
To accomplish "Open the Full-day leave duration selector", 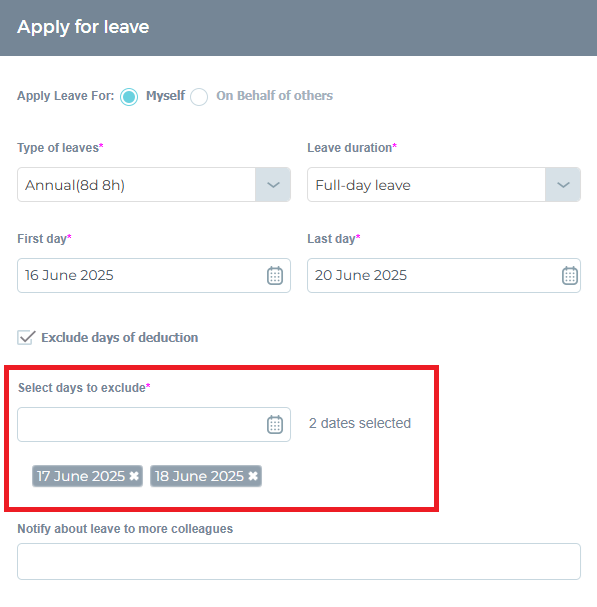I will pos(444,185).
